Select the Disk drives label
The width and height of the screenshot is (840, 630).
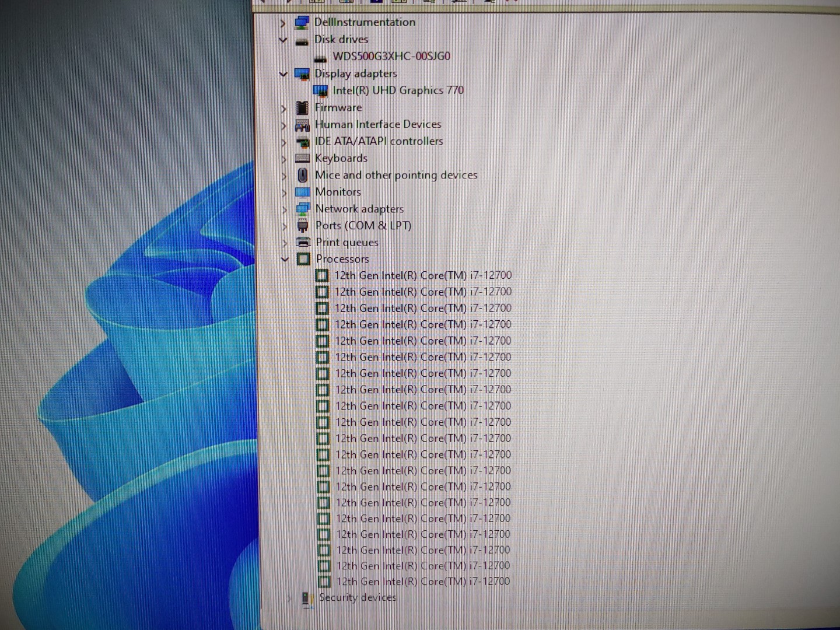coord(341,39)
